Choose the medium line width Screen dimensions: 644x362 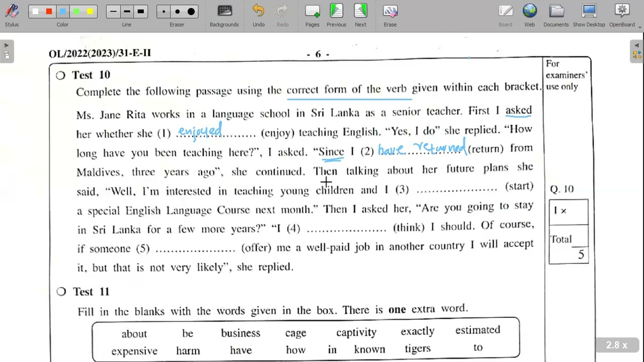127,12
